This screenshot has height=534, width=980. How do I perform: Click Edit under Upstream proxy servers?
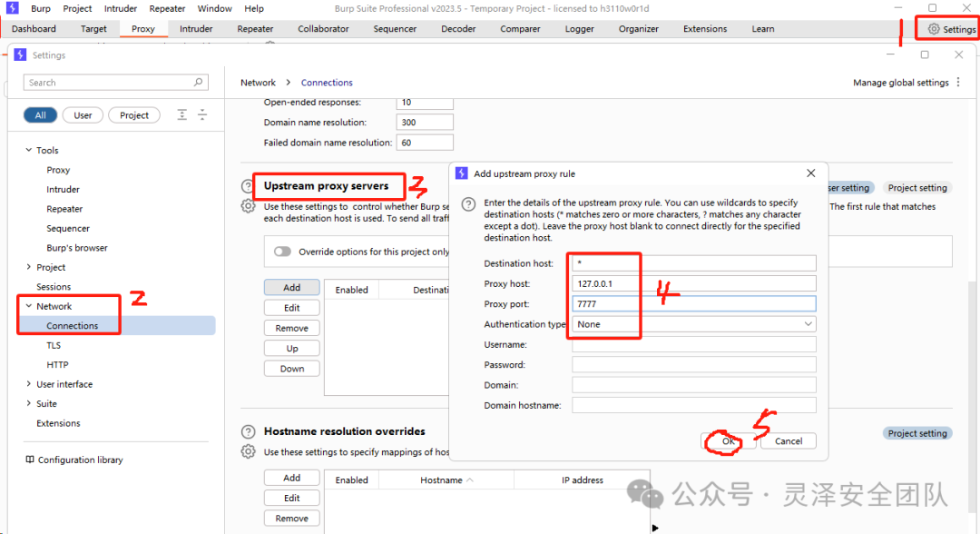point(292,308)
